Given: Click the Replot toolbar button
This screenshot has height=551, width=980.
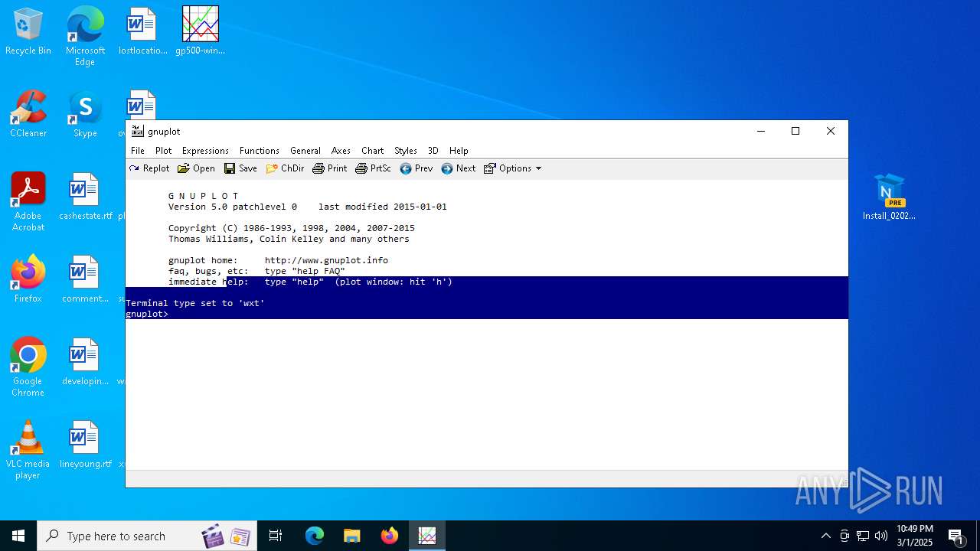Looking at the screenshot, I should (149, 168).
